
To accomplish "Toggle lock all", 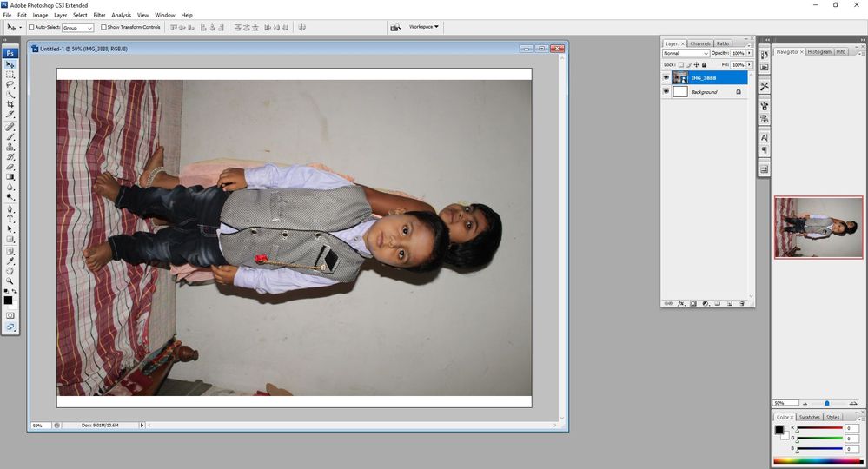I will (x=704, y=65).
